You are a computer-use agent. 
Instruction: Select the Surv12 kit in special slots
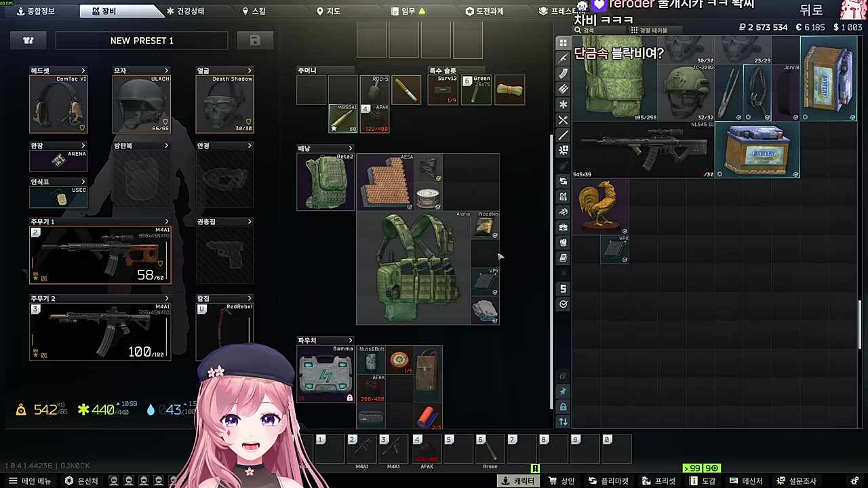(443, 89)
